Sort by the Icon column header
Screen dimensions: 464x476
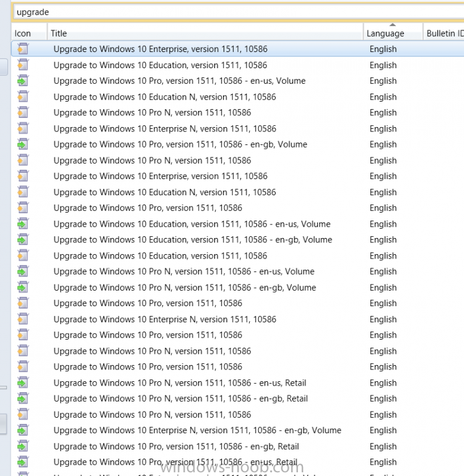[29, 33]
